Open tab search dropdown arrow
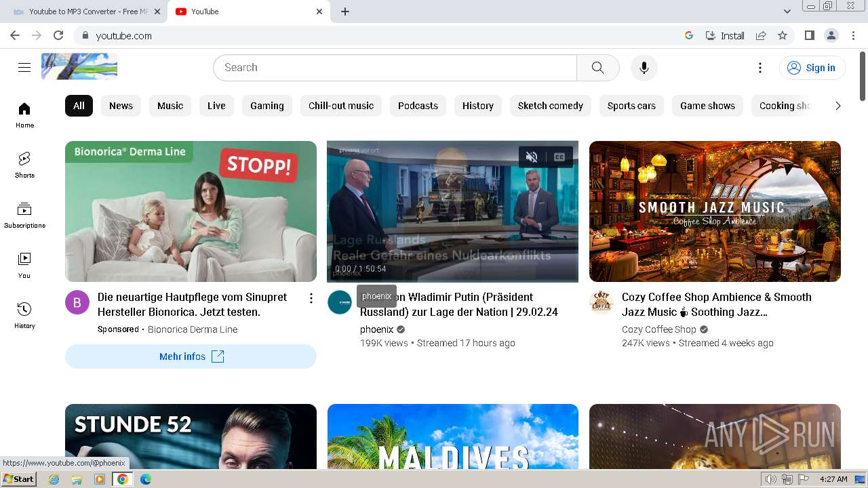 pyautogui.click(x=787, y=12)
